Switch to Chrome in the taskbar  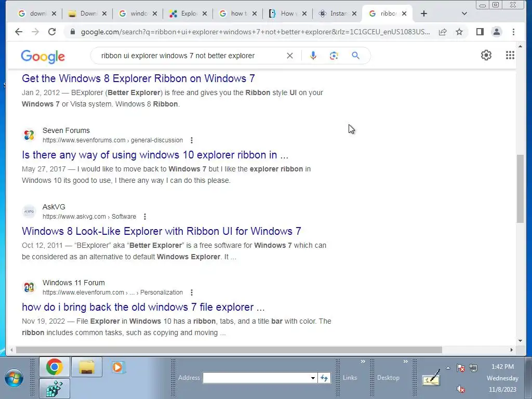pos(54,367)
